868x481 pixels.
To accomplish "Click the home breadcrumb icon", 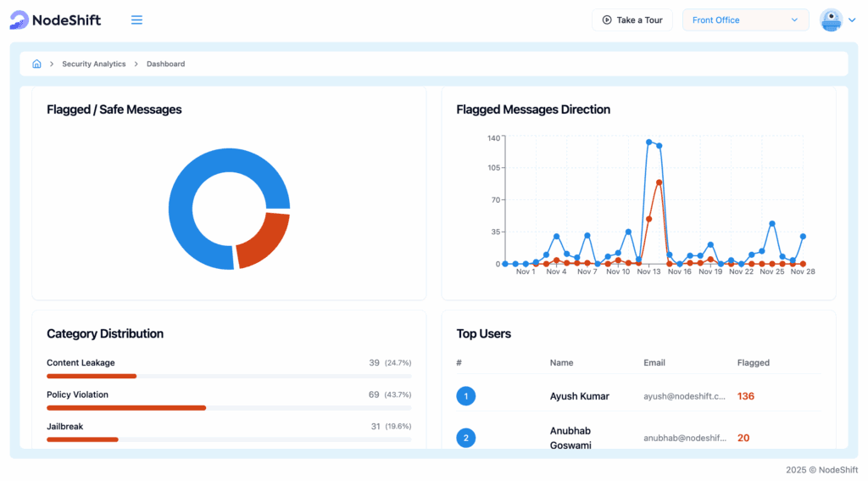I will 36,64.
